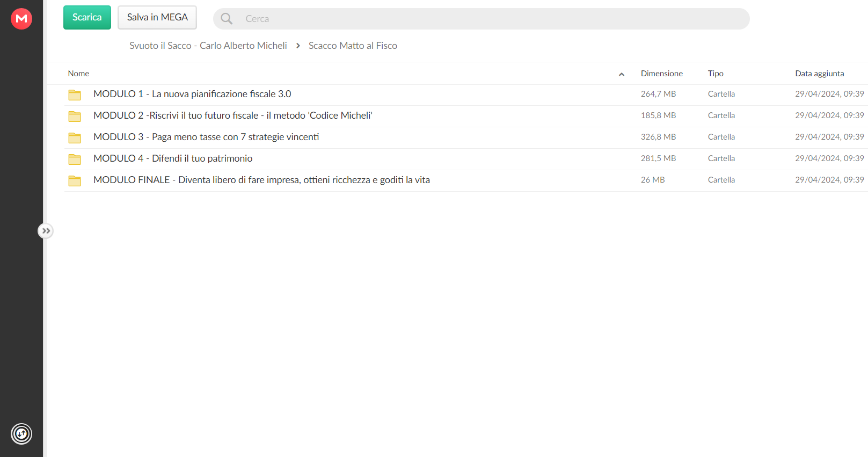Click date added of MODULO 2 row
This screenshot has width=868, height=457.
tap(829, 115)
